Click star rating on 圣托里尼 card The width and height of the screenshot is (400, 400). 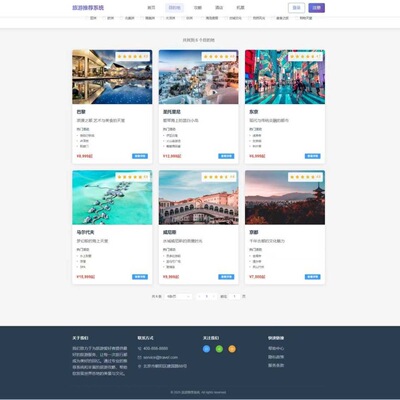pyautogui.click(x=219, y=57)
